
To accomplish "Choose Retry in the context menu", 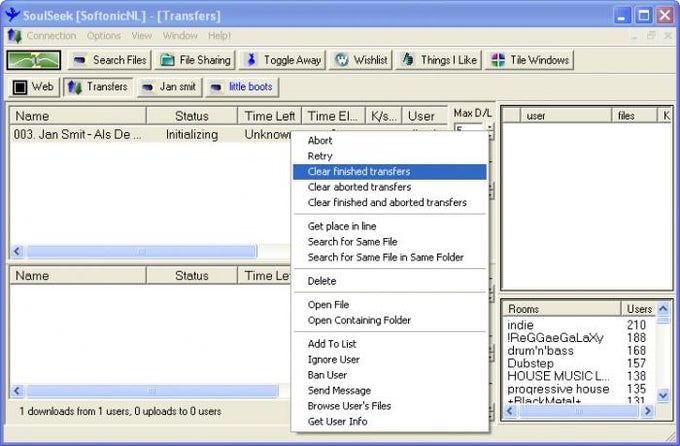I will (389, 156).
